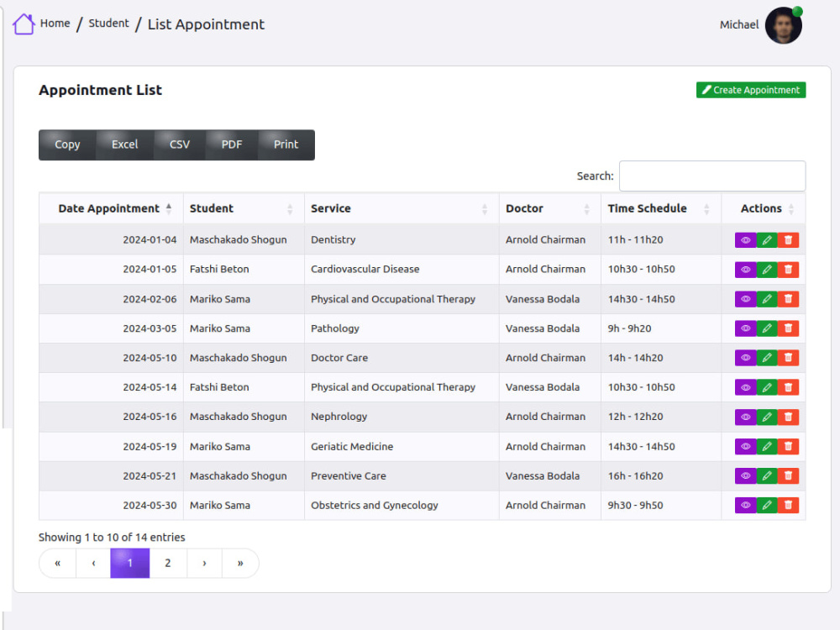Screen dimensions: 840x630
Task: Export appointments as PDF
Action: (232, 144)
